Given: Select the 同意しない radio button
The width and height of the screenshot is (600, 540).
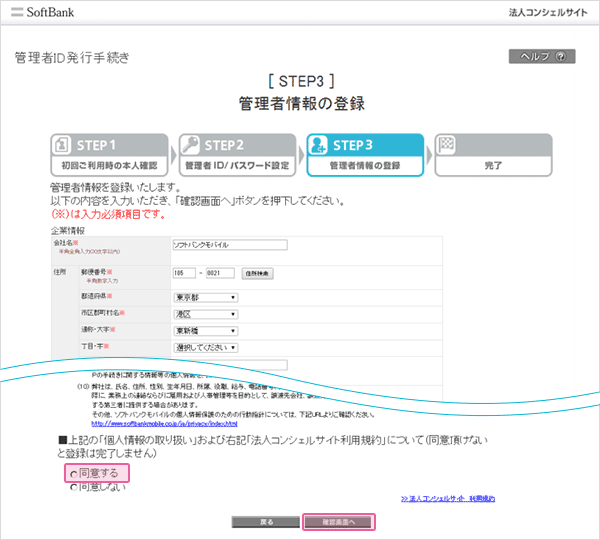Looking at the screenshot, I should click(x=73, y=487).
